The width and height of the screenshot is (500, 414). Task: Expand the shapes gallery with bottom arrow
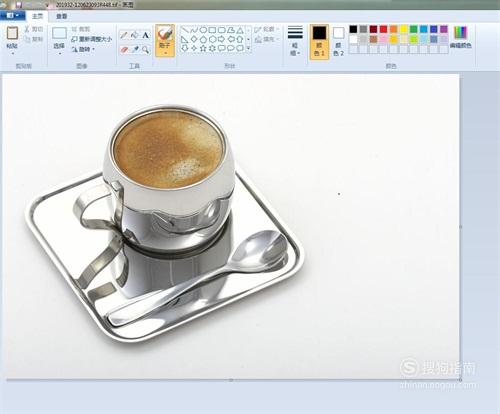[x=248, y=48]
